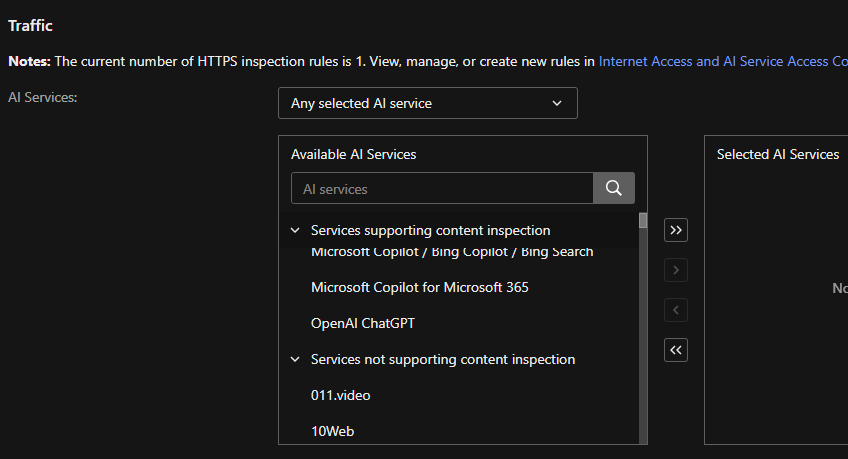Select Microsoft Copilot for Microsoft 365
This screenshot has width=848, height=459.
pyautogui.click(x=419, y=287)
